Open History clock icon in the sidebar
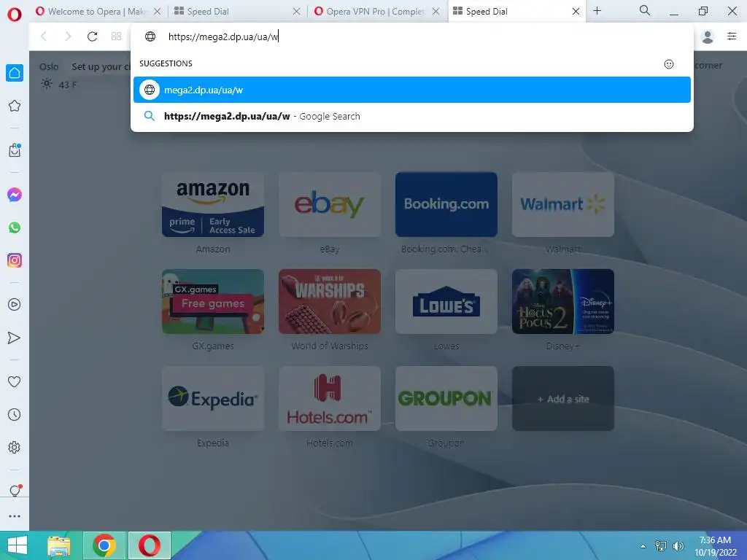The height and width of the screenshot is (560, 747). click(x=15, y=414)
